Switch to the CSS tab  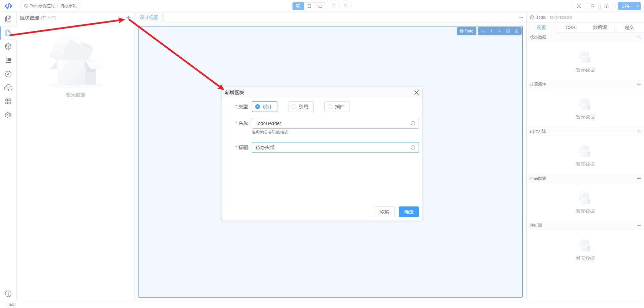coord(570,27)
